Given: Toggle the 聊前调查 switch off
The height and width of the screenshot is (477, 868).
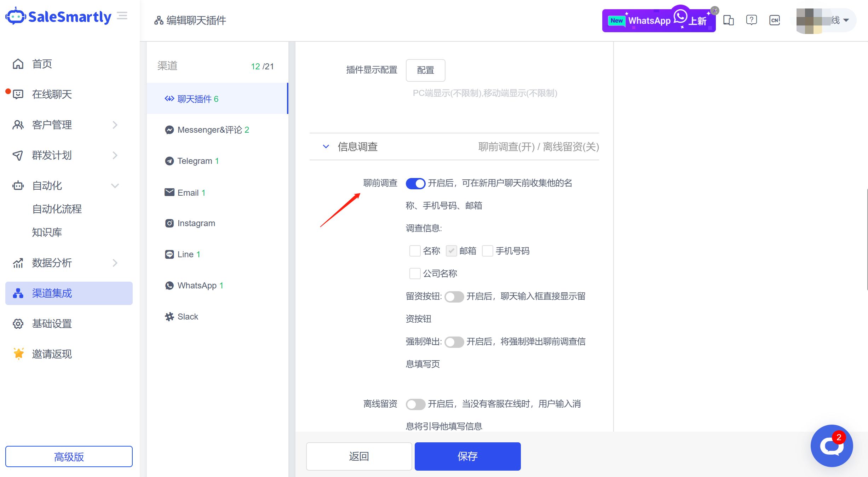Looking at the screenshot, I should point(415,183).
